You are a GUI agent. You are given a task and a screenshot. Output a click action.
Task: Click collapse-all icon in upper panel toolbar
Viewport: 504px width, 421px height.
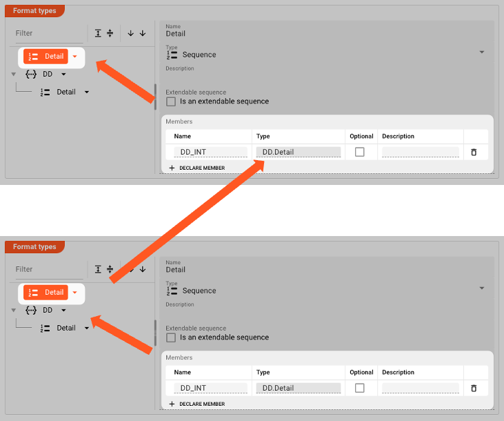coord(110,33)
